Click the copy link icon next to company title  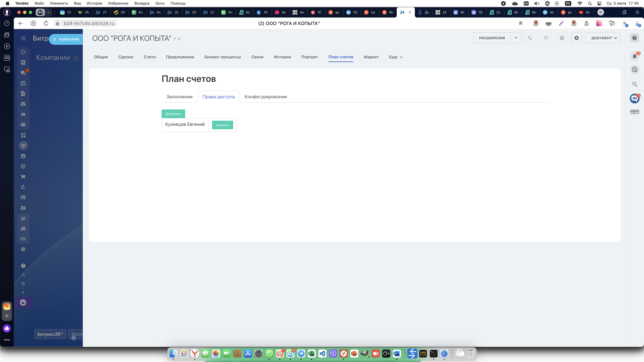(x=179, y=39)
